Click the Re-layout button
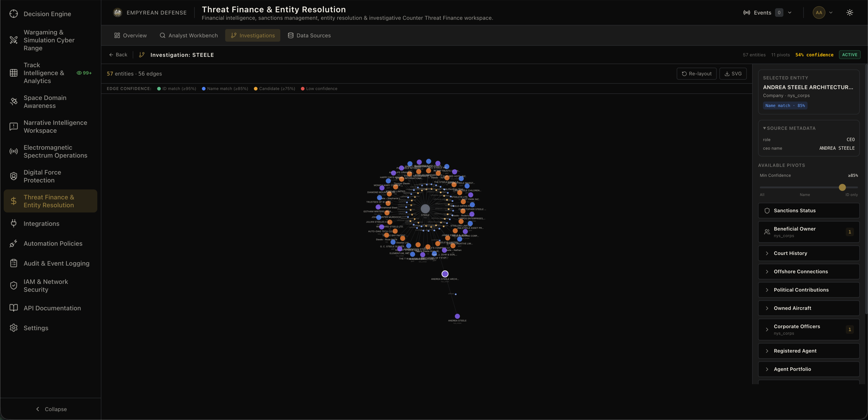Screen dimensions: 868x420 [x=696, y=74]
